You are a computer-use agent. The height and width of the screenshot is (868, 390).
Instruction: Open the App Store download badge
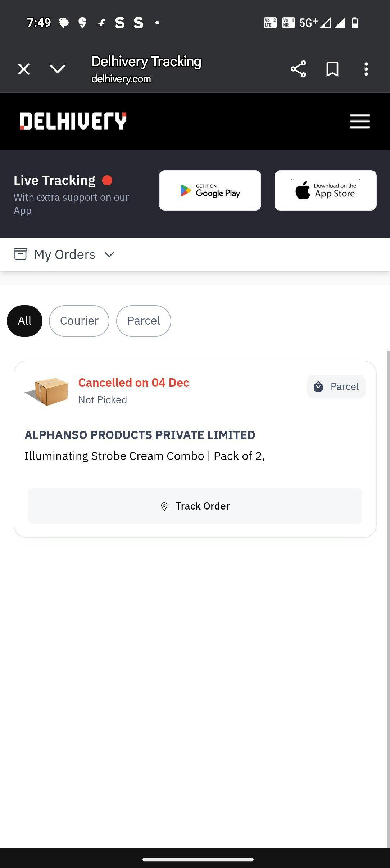[325, 190]
